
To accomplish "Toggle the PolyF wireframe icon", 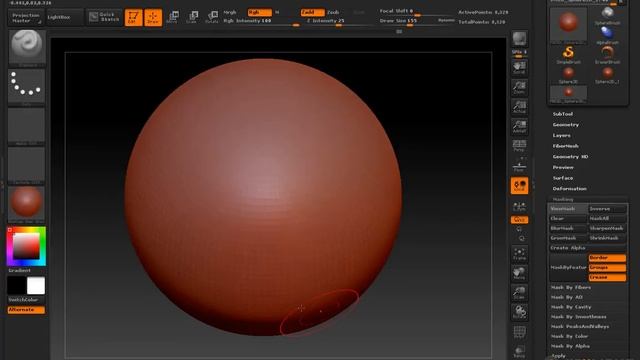I will pos(520,332).
